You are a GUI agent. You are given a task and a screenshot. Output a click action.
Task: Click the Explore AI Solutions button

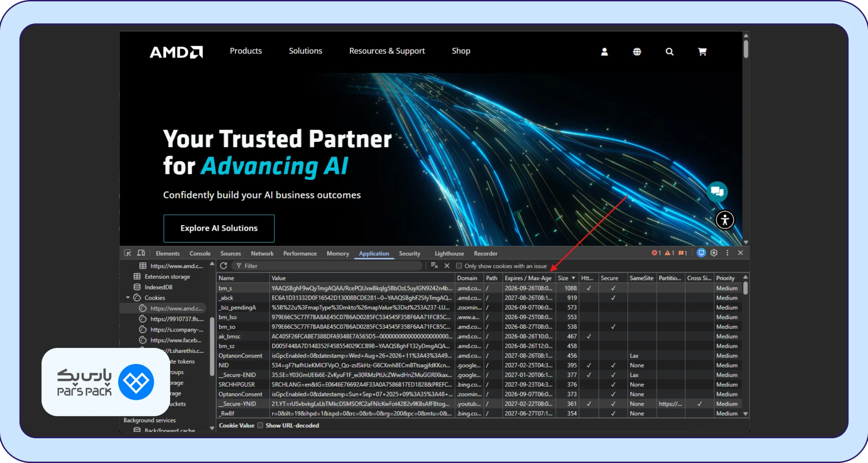[219, 228]
